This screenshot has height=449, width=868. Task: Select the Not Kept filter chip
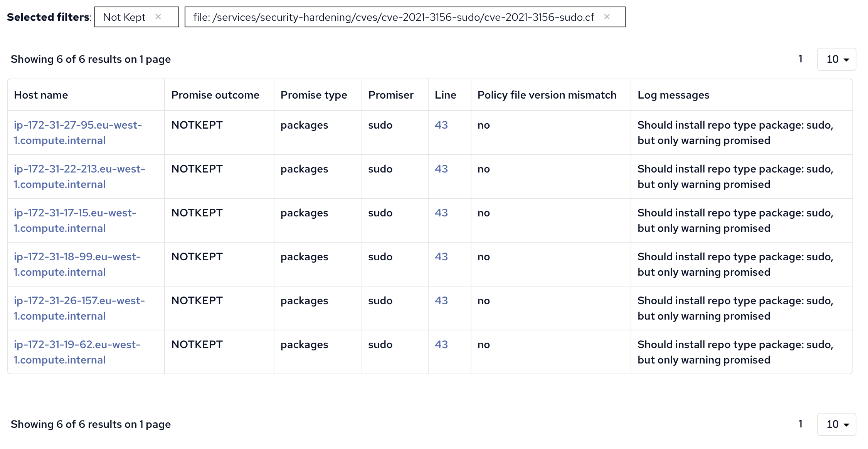(x=137, y=17)
